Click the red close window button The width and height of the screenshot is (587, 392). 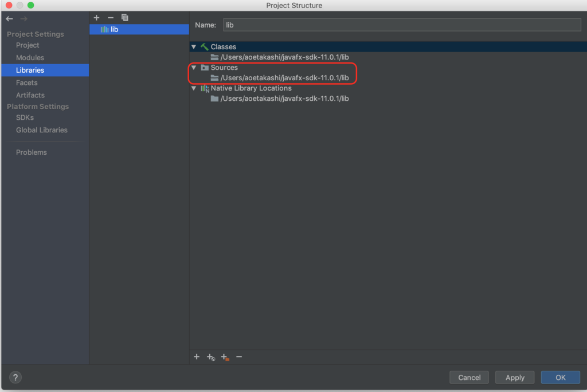coord(9,5)
